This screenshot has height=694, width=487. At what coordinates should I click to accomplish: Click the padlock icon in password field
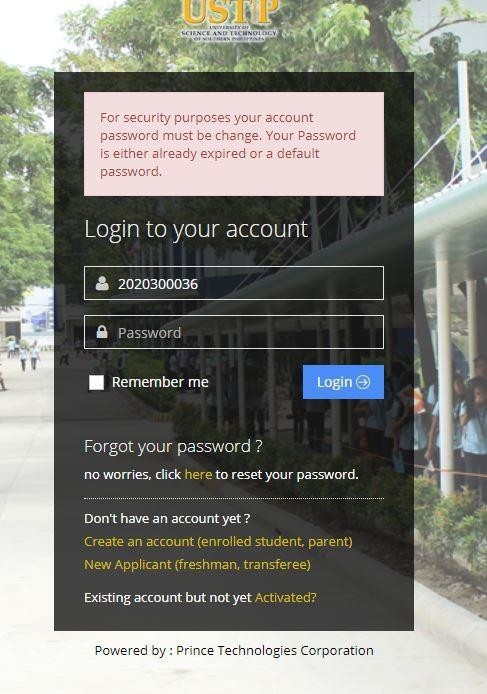point(102,332)
